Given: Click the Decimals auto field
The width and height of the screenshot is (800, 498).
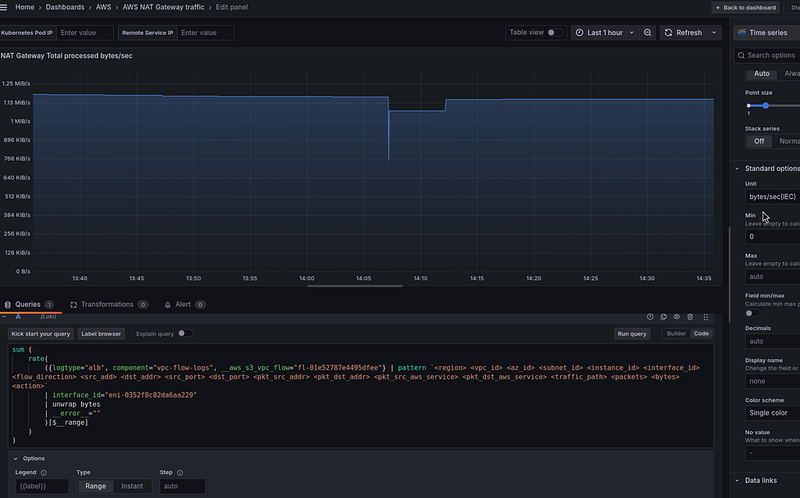Looking at the screenshot, I should pyautogui.click(x=772, y=341).
